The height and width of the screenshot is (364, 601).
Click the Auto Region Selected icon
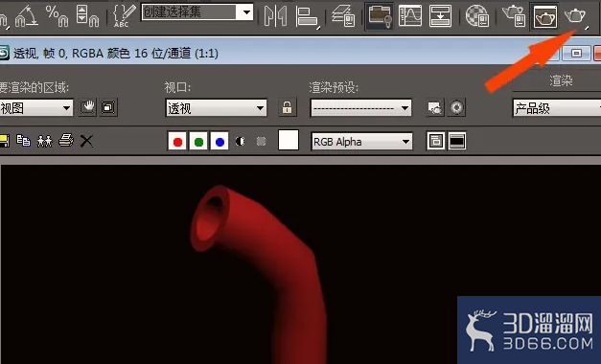pyautogui.click(x=108, y=107)
